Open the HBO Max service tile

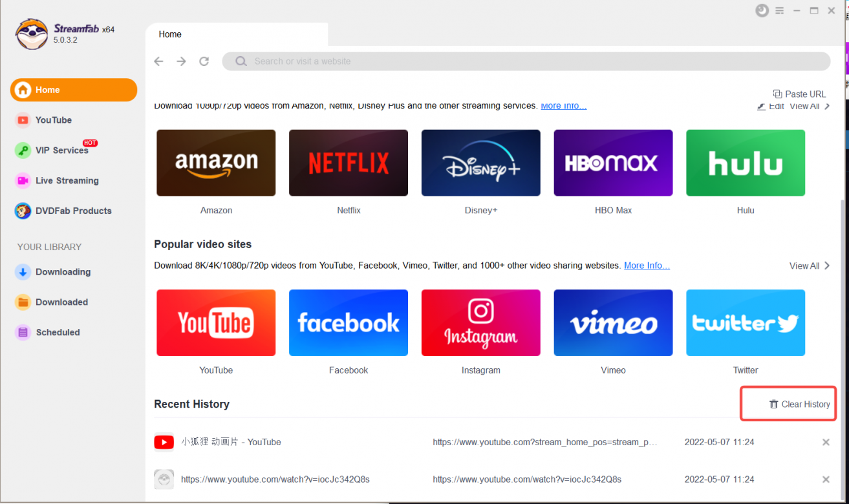tap(613, 163)
